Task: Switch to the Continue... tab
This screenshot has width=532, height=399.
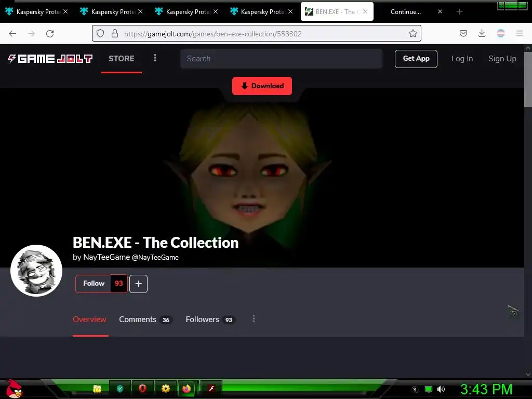Action: [x=405, y=12]
